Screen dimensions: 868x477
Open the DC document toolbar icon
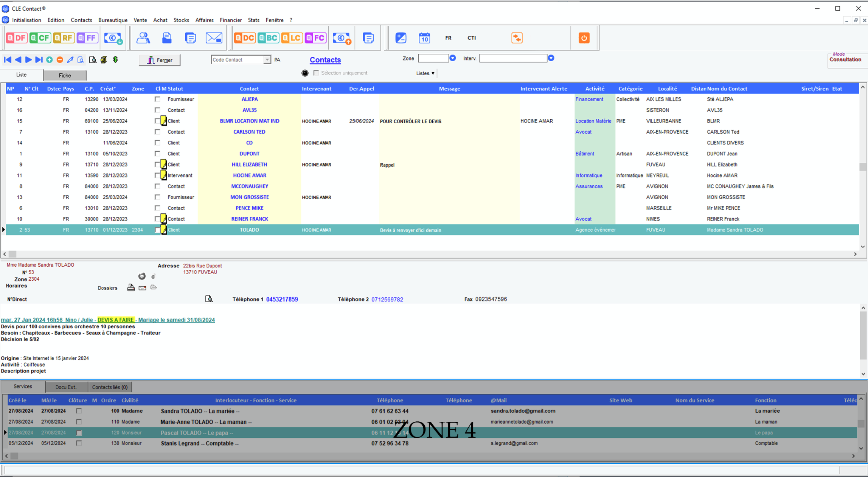click(245, 38)
